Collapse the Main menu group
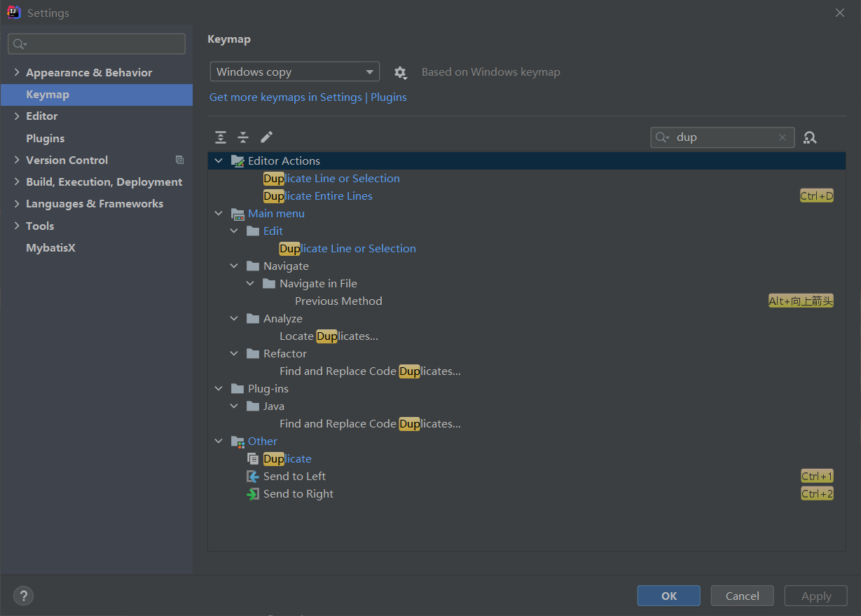The image size is (861, 616). (219, 213)
